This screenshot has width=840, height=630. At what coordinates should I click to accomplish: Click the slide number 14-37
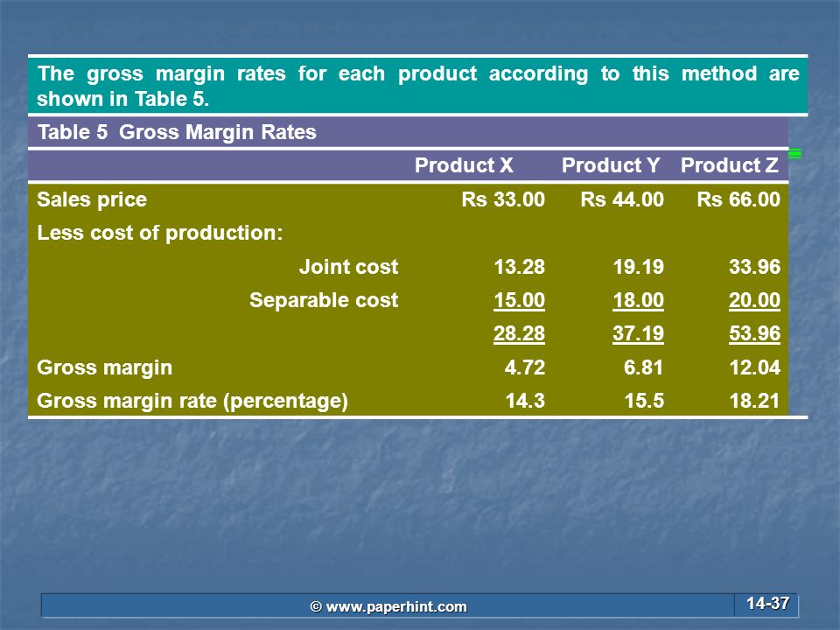coord(767,603)
